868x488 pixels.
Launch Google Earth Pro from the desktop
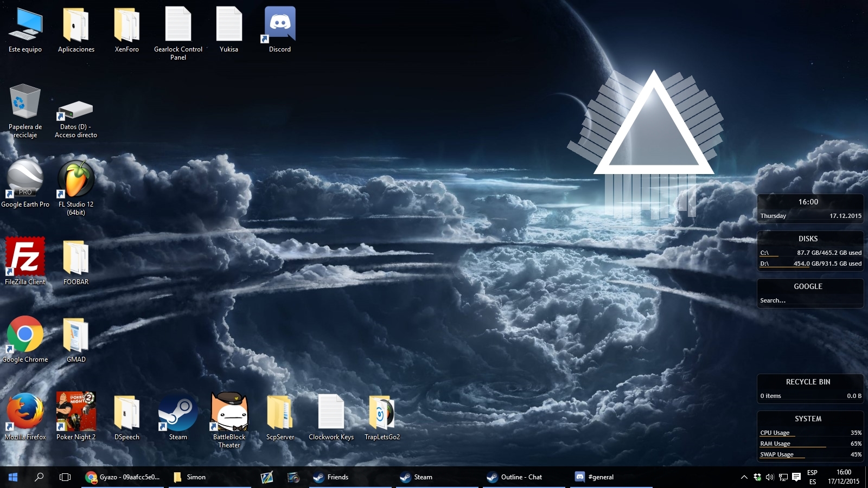coord(25,179)
